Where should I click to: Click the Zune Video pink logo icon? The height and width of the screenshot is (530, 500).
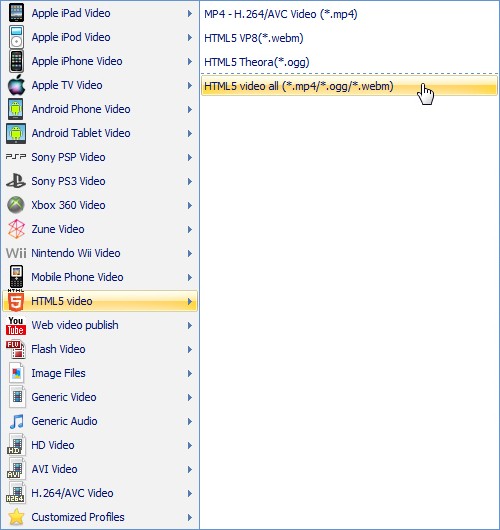tap(16, 229)
